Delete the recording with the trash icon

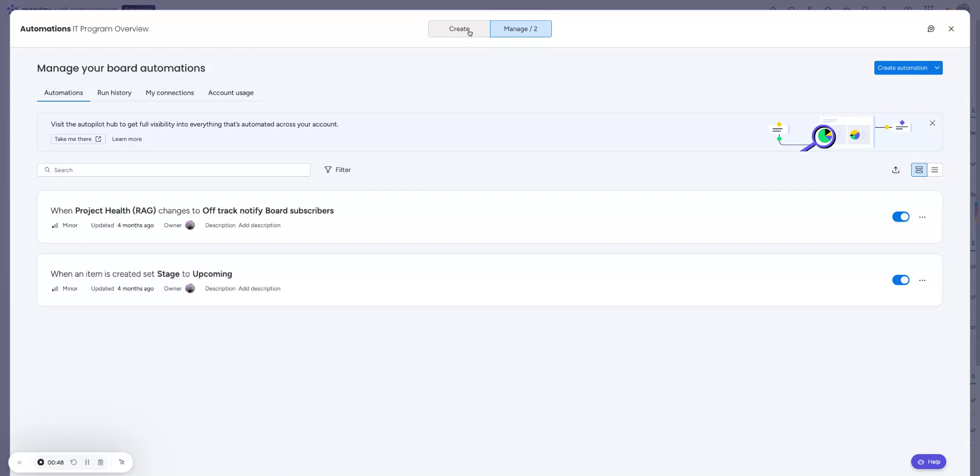[x=100, y=462]
